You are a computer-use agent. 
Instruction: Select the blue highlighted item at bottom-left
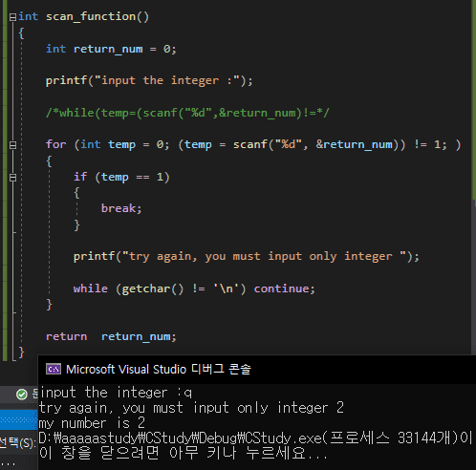click(x=18, y=419)
